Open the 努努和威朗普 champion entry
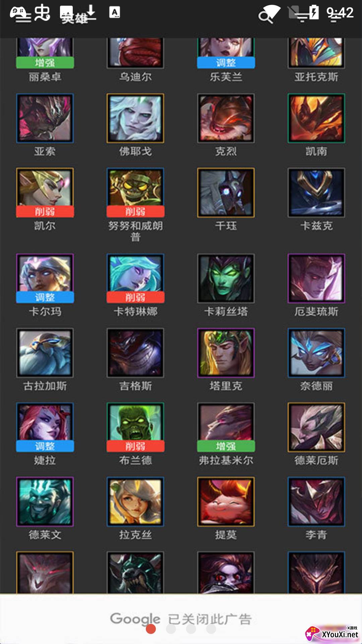The width and height of the screenshot is (362, 644). [x=135, y=205]
